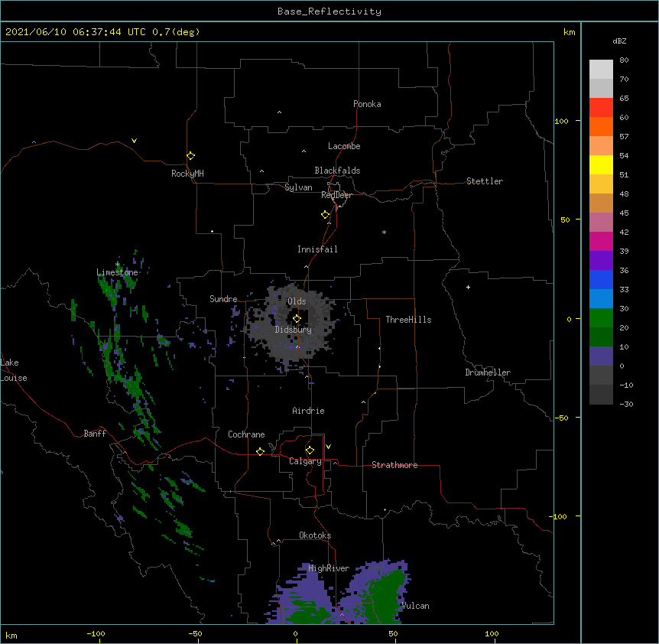The height and width of the screenshot is (644, 659).
Task: Click the Drumheller label
Action: coord(488,372)
